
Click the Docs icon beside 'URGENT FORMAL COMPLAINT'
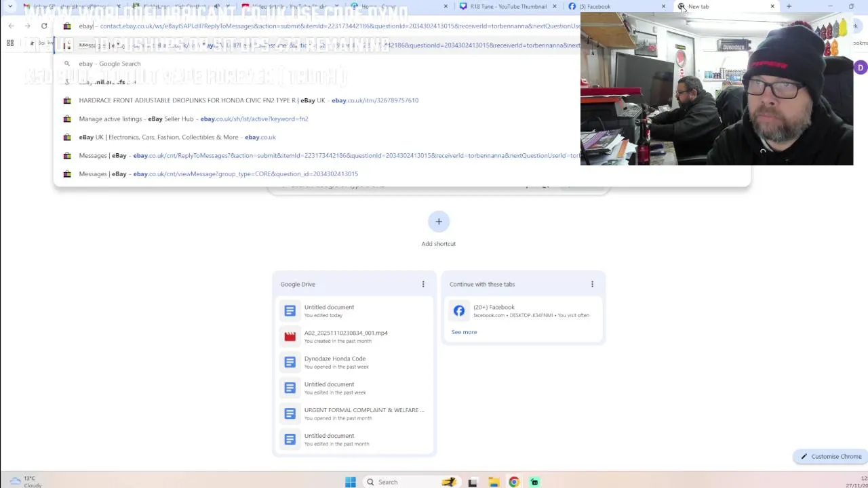tap(290, 413)
